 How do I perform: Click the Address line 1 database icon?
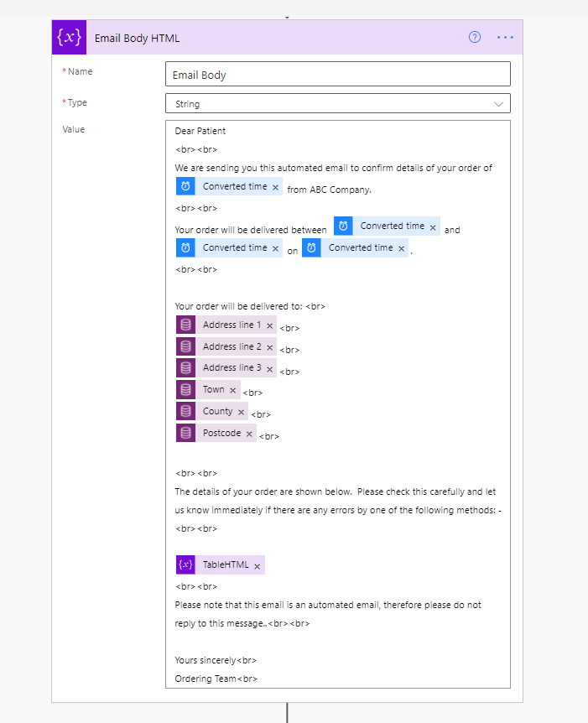pos(186,325)
